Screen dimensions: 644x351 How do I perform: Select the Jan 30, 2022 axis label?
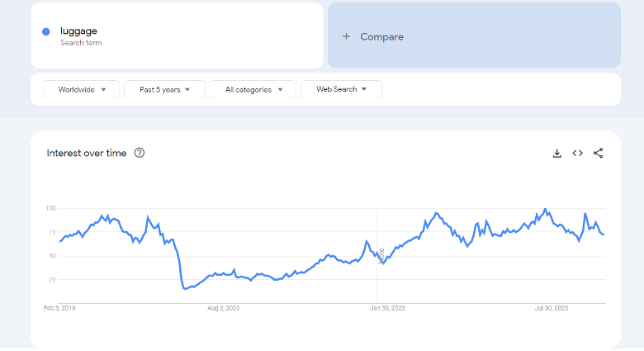387,308
